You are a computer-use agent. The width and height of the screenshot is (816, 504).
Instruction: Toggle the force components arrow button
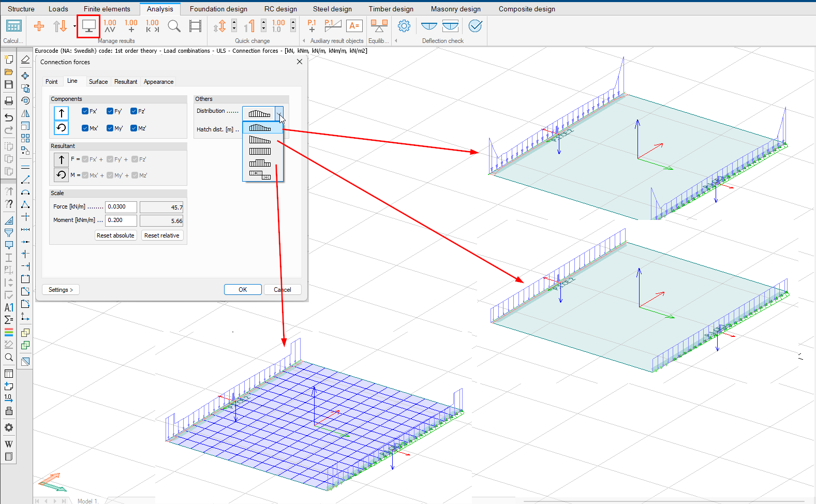pyautogui.click(x=62, y=113)
